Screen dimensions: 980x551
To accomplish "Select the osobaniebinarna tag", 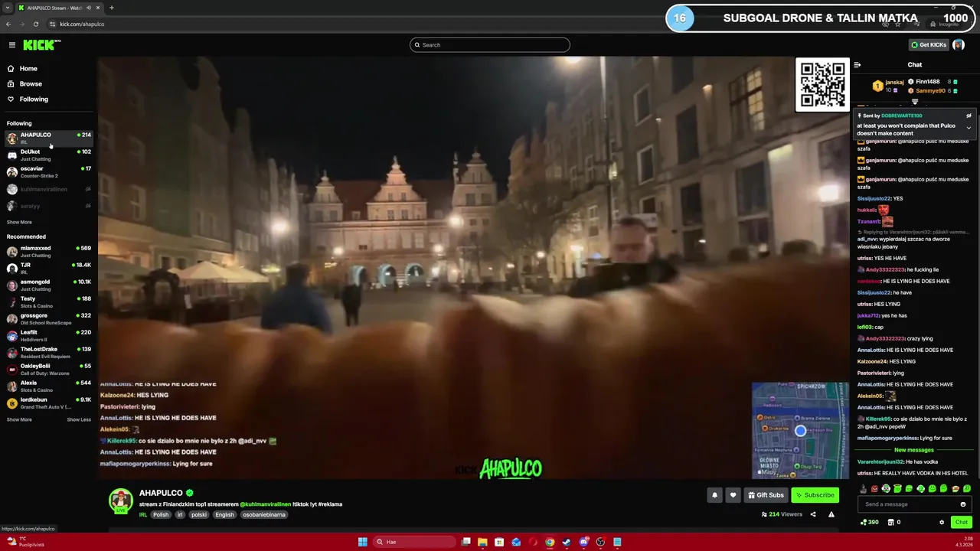I will click(x=265, y=515).
